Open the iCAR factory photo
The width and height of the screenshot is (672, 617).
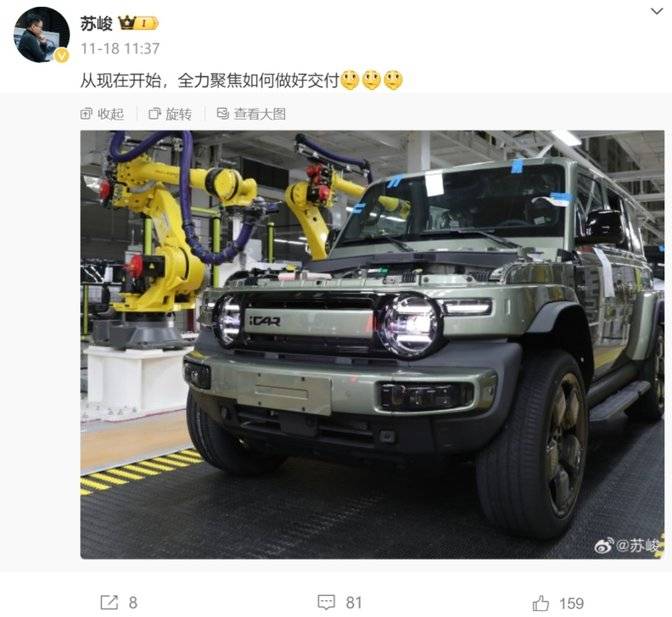(x=372, y=344)
